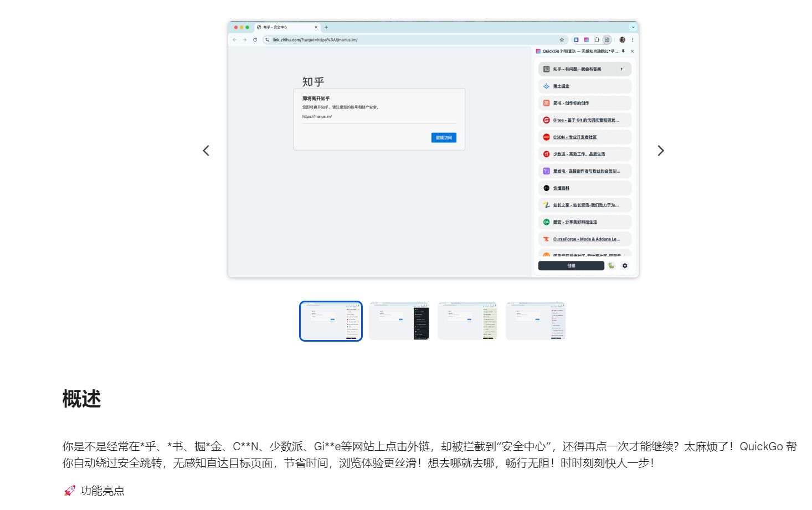Click the 爱发电 entry in the site list
812x510 pixels.
(x=585, y=171)
